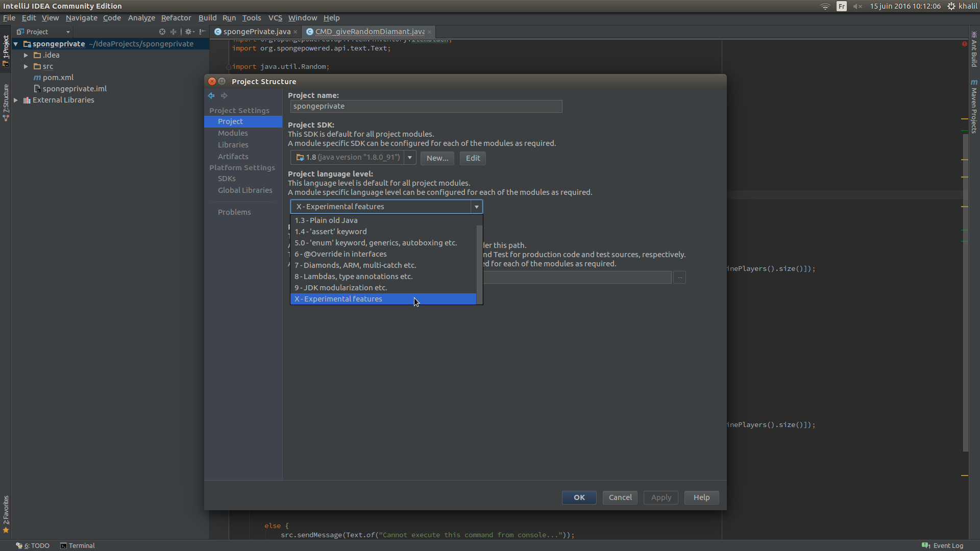This screenshot has width=980, height=551.
Task: Switch to CMD_giveRandomDiamant.java editor tab
Action: coord(370,32)
